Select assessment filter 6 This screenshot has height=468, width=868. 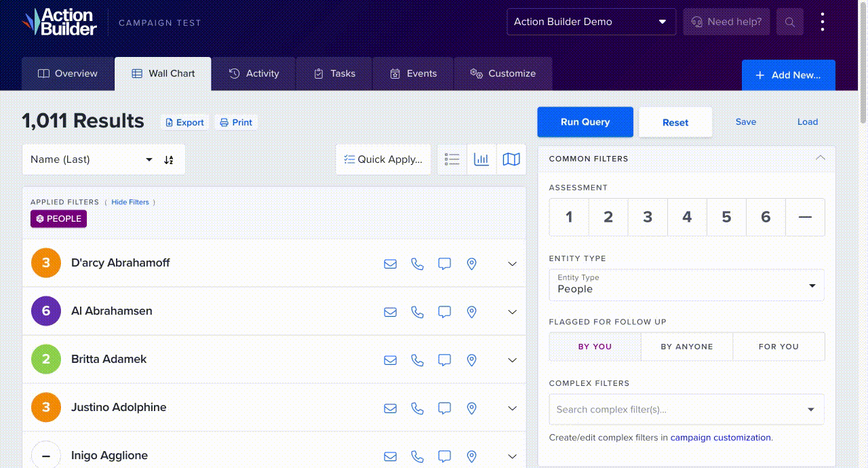tap(766, 217)
